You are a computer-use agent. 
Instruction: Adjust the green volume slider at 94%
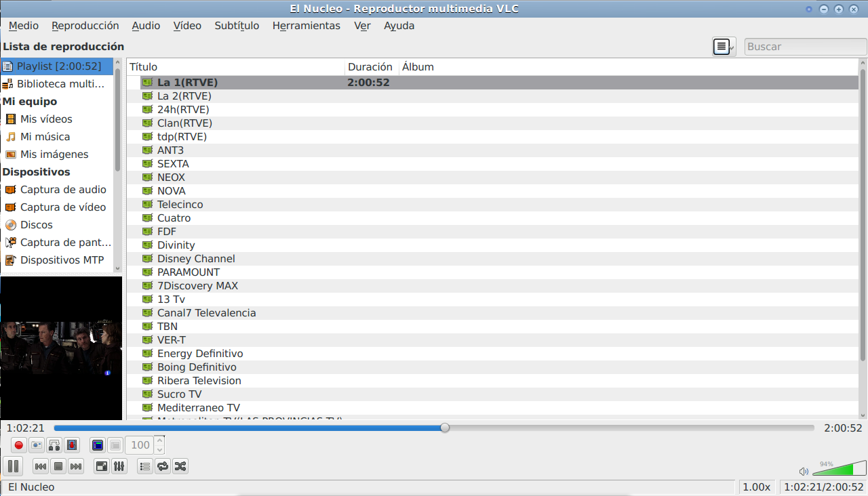840,469
